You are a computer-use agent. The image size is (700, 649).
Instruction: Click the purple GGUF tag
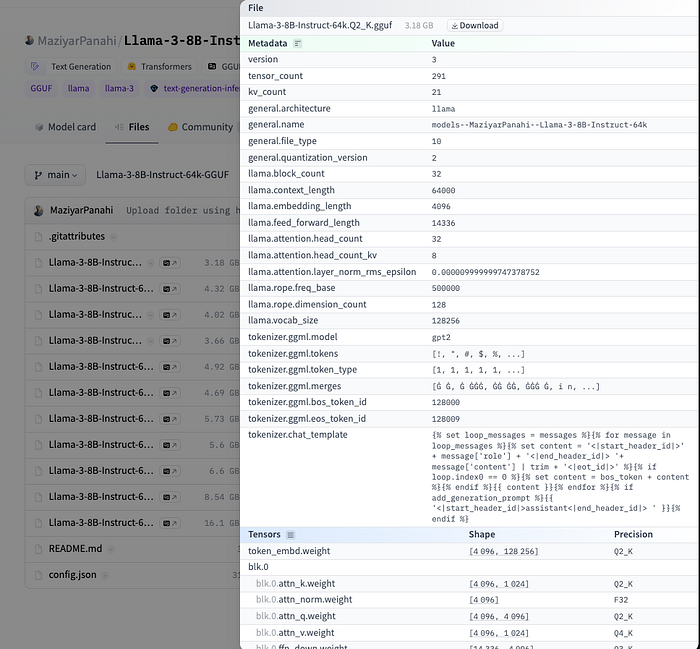click(41, 88)
